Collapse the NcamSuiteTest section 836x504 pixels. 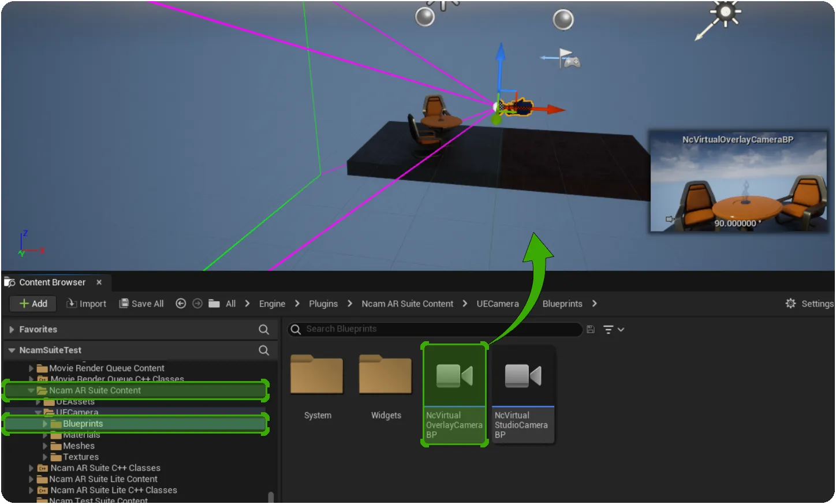click(x=12, y=350)
